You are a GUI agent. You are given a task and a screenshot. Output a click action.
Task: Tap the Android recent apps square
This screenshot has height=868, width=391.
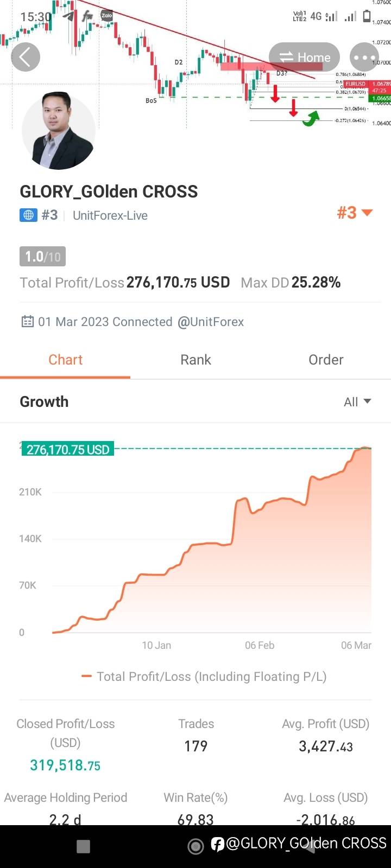(83, 846)
